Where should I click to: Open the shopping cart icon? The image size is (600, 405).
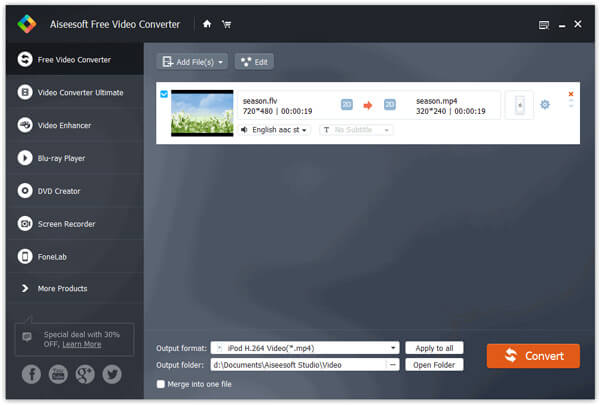click(227, 24)
